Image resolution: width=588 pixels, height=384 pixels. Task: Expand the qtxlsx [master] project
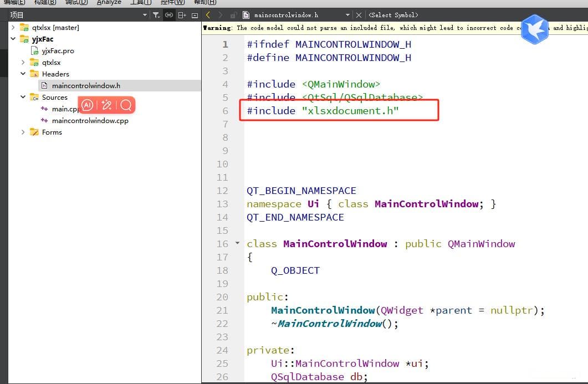[13, 27]
